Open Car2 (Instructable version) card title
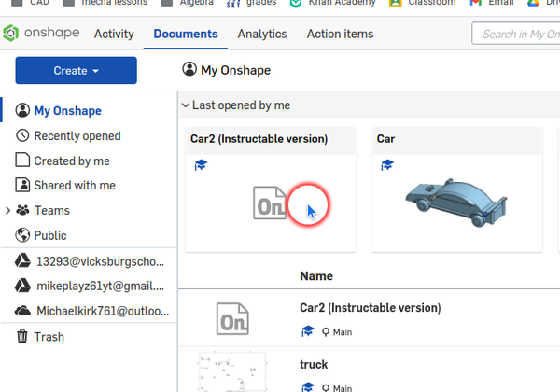 tap(259, 139)
